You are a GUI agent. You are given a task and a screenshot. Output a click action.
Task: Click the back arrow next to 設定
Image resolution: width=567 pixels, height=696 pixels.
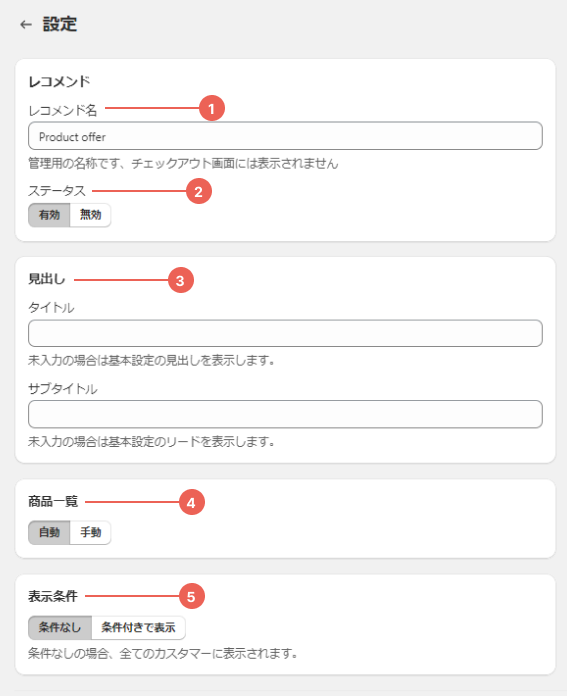click(26, 24)
